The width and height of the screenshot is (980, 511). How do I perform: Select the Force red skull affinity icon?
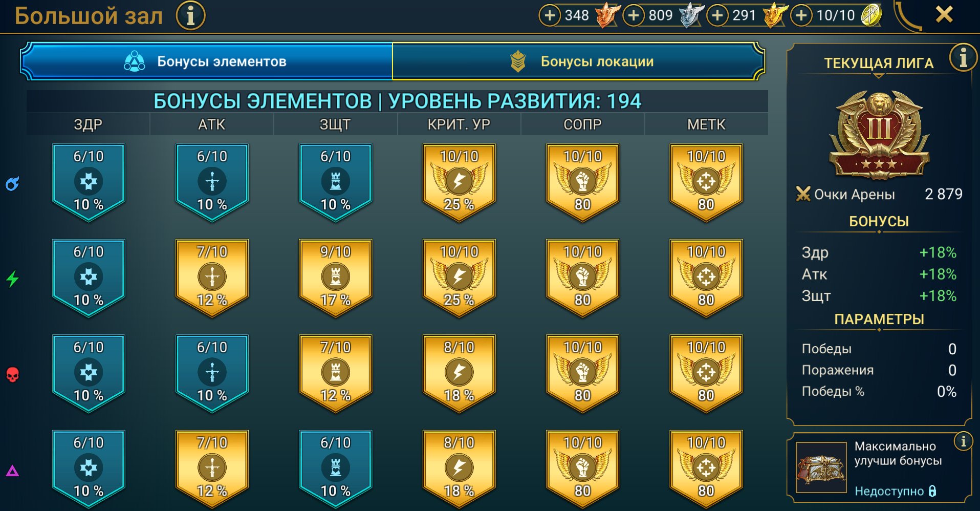[12, 375]
